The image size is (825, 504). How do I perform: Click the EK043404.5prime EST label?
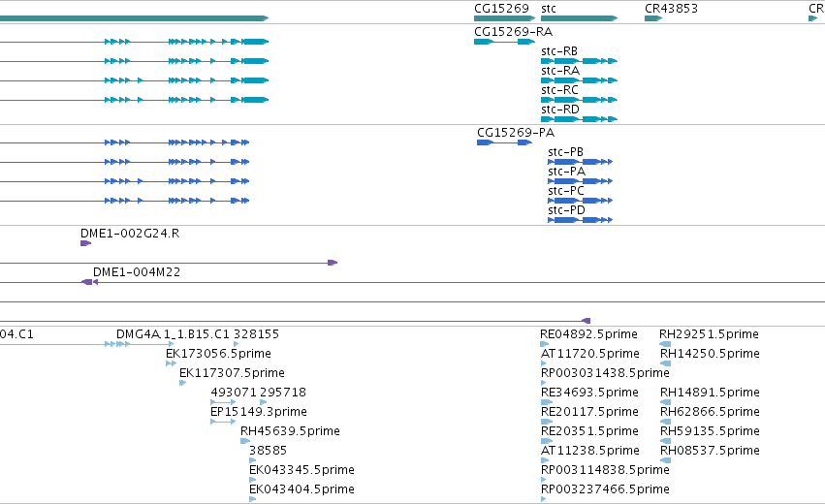tap(301, 489)
